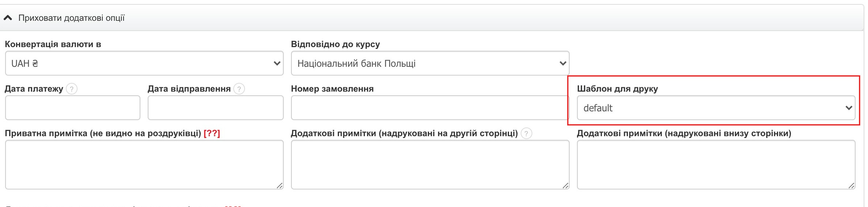This screenshot has width=868, height=207.
Task: Click the Приховати додаткові опції header text
Action: [x=71, y=18]
